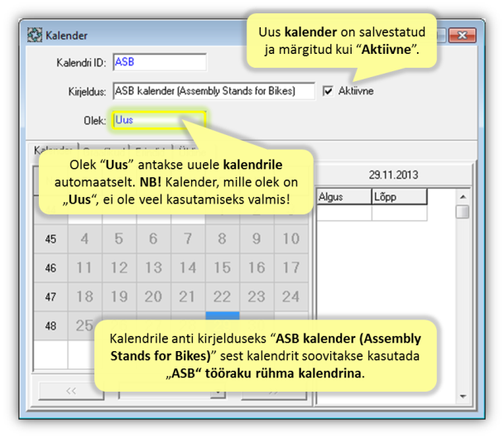Click the Lõpp column header
The image size is (504, 438).
tap(399, 197)
